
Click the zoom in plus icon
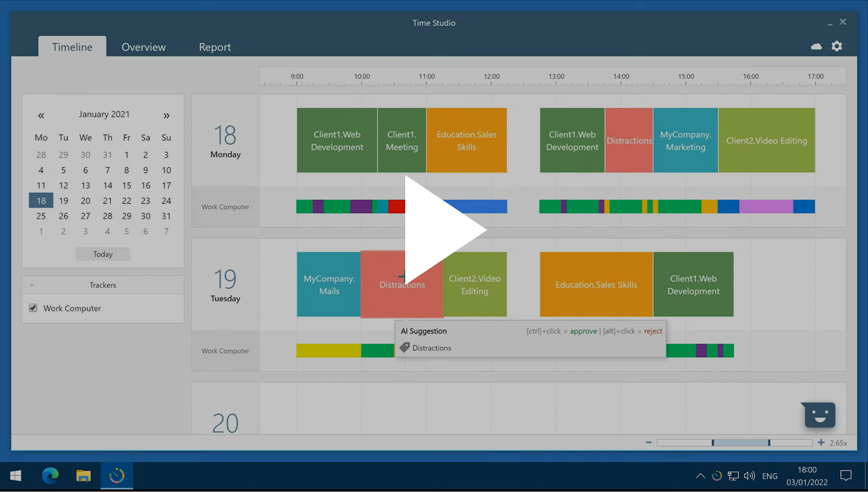[x=821, y=443]
